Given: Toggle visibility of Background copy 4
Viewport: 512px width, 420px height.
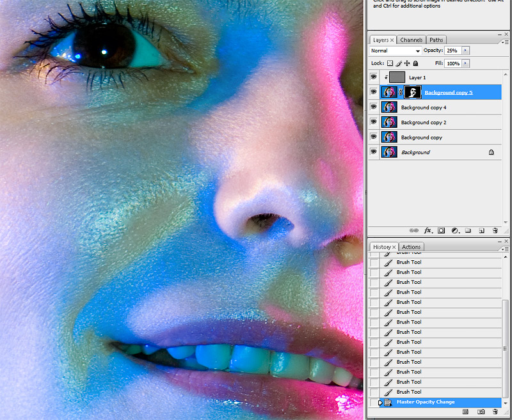Looking at the screenshot, I should click(x=373, y=107).
